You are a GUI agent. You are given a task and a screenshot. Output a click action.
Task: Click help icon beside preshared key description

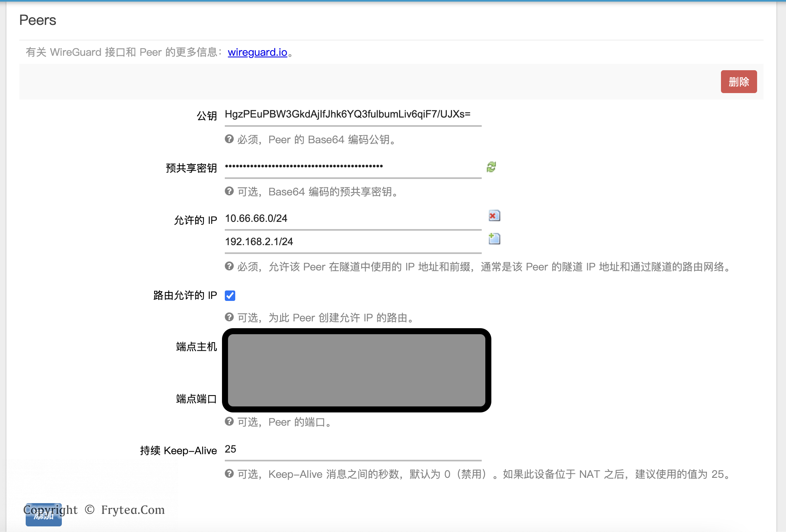(229, 191)
